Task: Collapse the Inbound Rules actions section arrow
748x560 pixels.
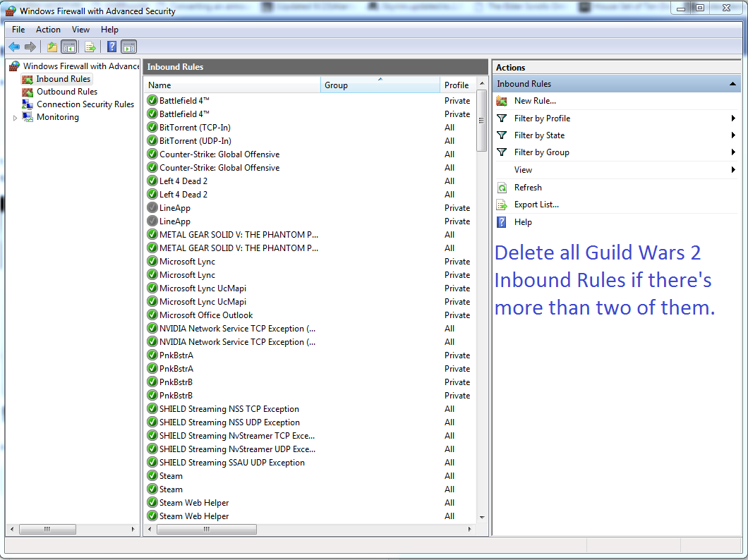Action: pyautogui.click(x=732, y=84)
